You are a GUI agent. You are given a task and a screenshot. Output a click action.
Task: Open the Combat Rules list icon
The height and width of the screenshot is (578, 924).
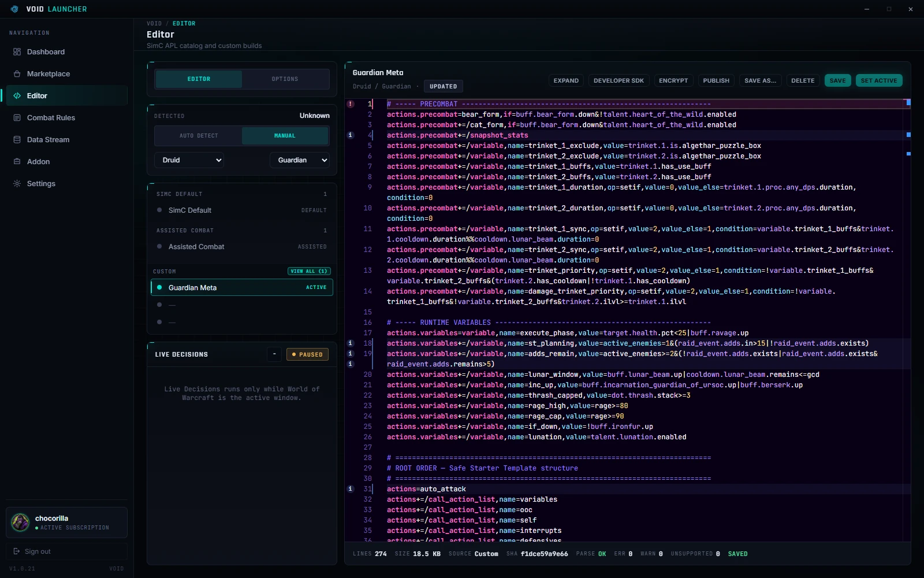click(17, 118)
